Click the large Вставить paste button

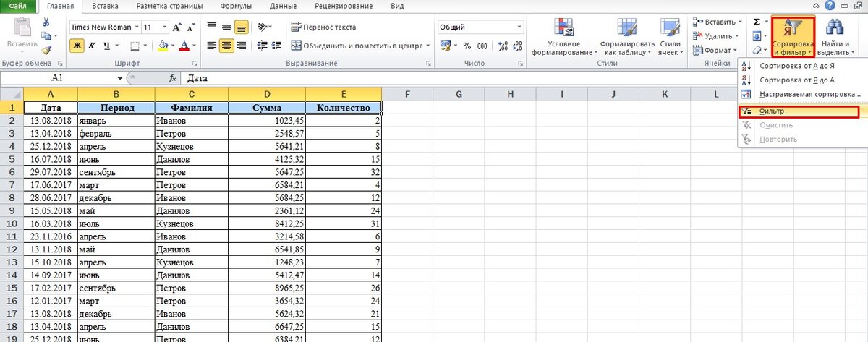21,36
